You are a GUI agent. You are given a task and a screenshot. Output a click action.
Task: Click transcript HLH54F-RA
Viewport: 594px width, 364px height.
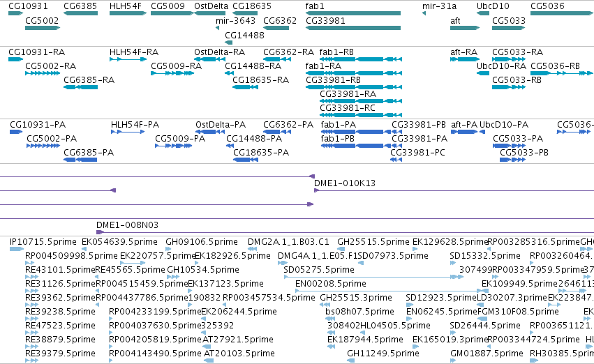point(134,52)
